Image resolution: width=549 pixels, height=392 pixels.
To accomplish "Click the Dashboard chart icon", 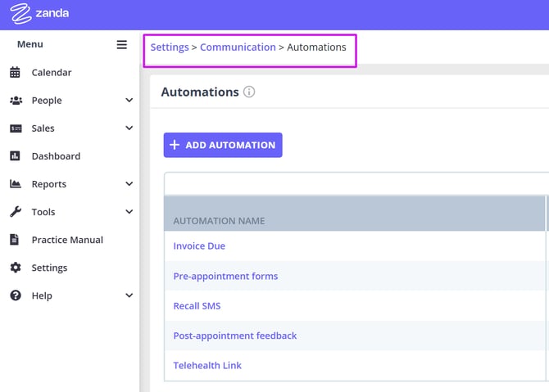I will pyautogui.click(x=15, y=156).
